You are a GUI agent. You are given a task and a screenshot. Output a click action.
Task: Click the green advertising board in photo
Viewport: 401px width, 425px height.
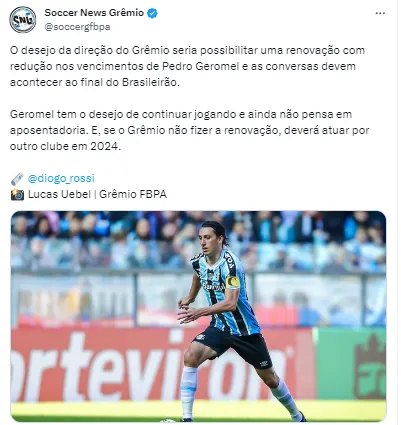tap(352, 363)
